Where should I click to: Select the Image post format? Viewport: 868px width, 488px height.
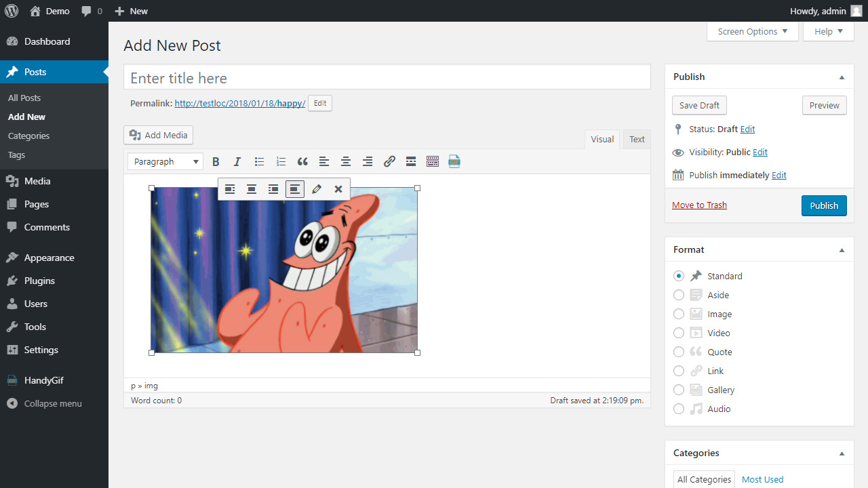(x=679, y=314)
